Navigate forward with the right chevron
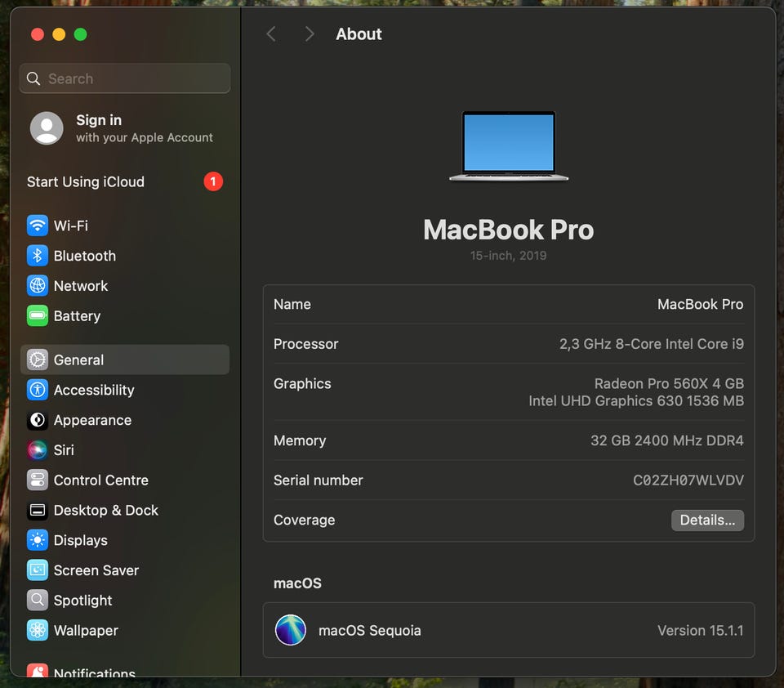 point(309,34)
